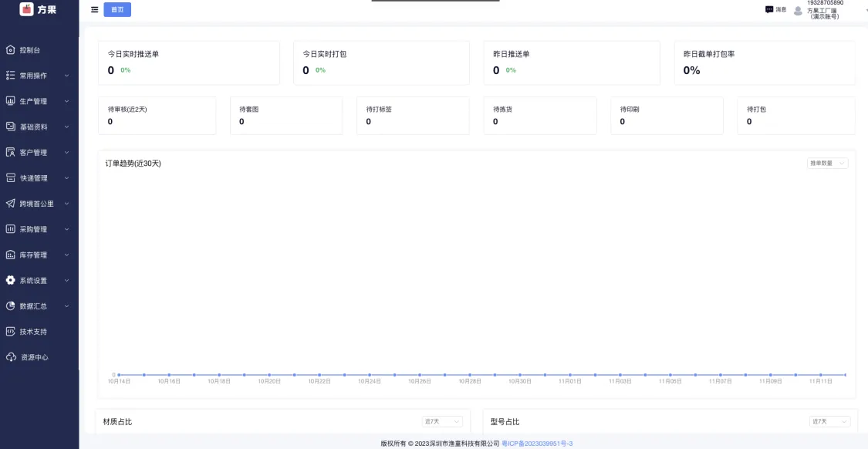Open the 待打标签 card
Image resolution: width=868 pixels, height=449 pixels.
(413, 116)
